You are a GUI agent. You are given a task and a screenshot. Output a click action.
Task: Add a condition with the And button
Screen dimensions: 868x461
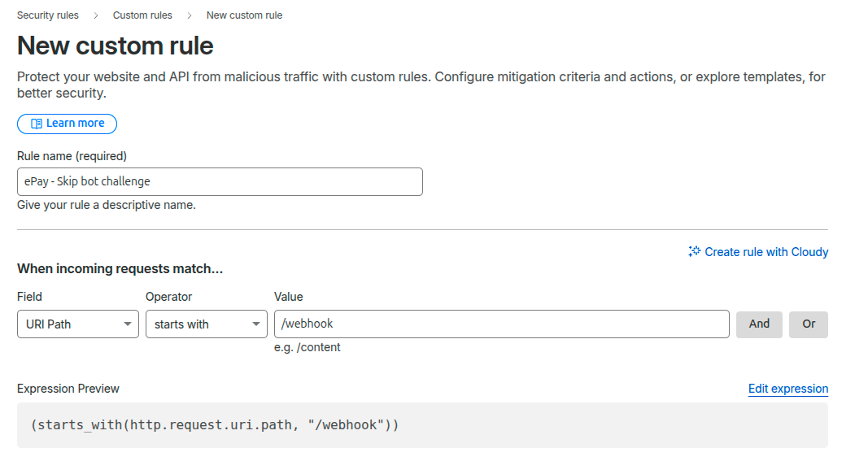click(x=759, y=324)
